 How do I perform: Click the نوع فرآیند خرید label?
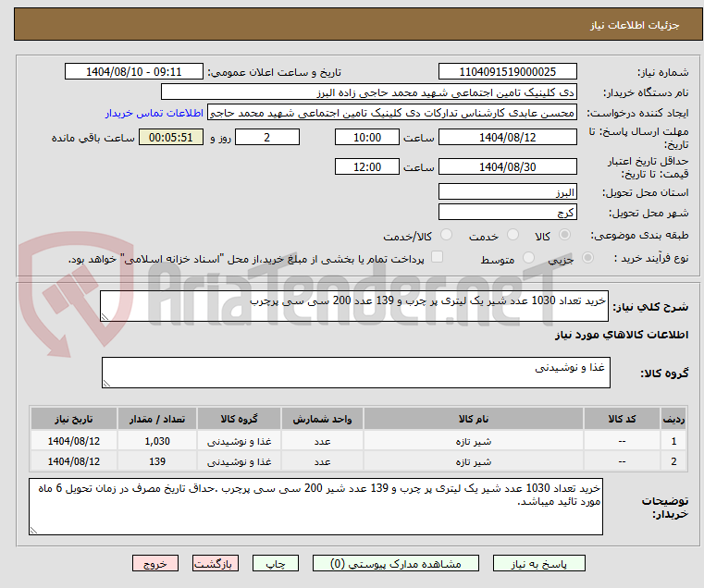(651, 259)
